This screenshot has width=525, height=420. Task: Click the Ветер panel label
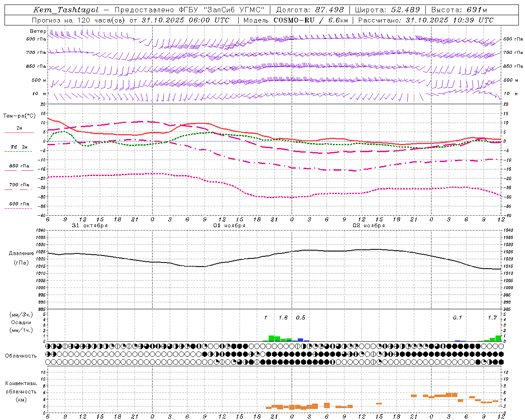point(38,31)
